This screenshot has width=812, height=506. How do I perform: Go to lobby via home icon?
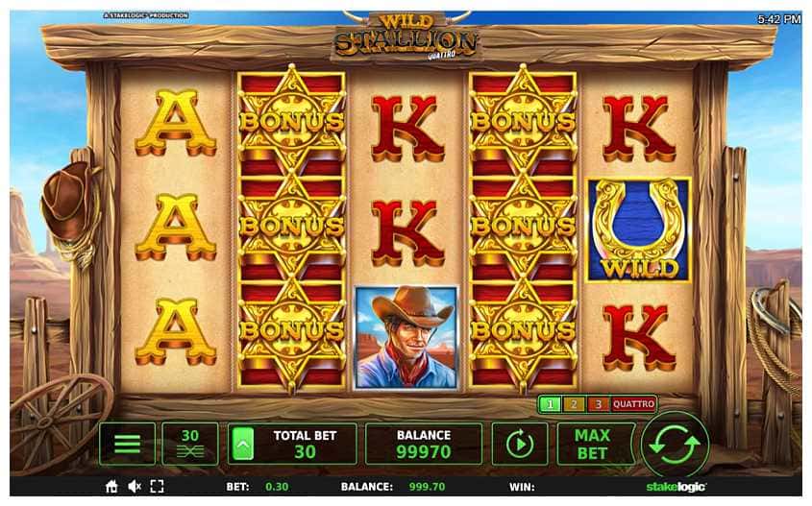pos(111,487)
